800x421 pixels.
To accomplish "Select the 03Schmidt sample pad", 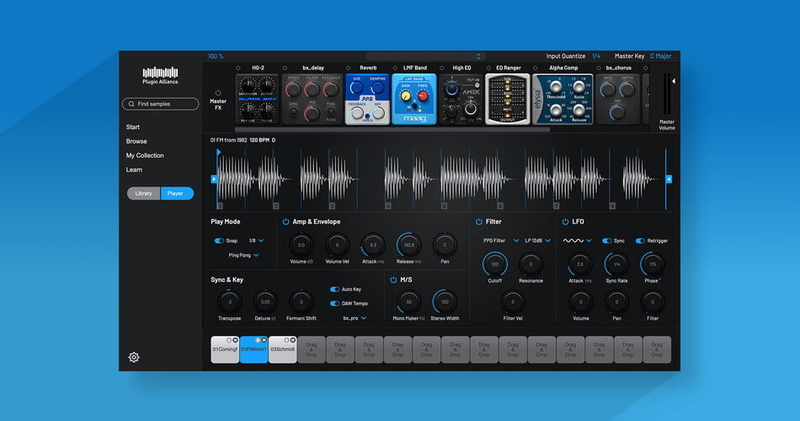I will tap(283, 350).
